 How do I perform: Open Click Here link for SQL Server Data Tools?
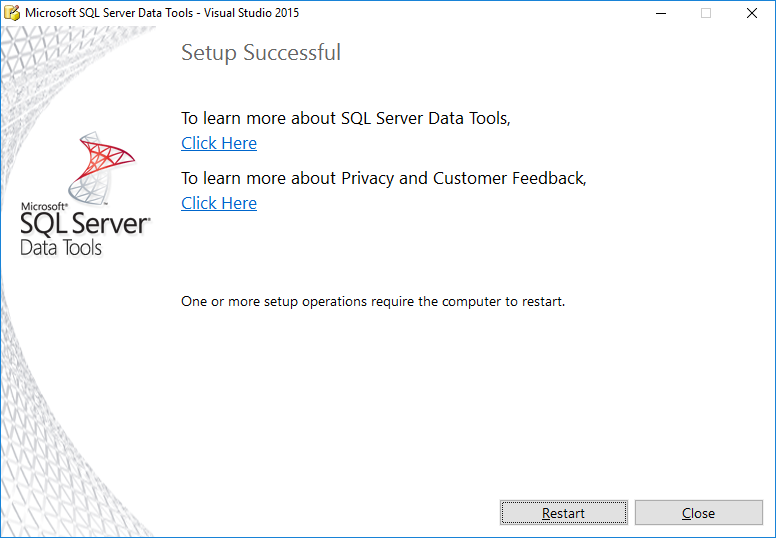pyautogui.click(x=219, y=143)
